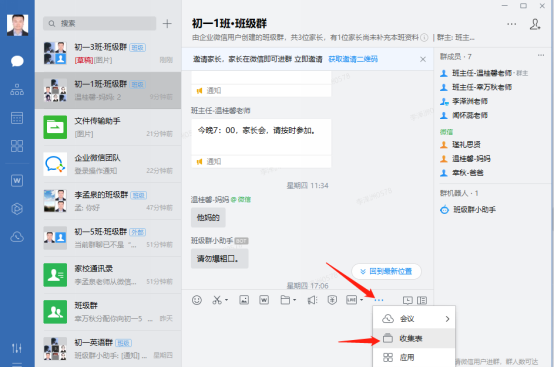Open the Docs W icon in sidebar

coord(17,180)
